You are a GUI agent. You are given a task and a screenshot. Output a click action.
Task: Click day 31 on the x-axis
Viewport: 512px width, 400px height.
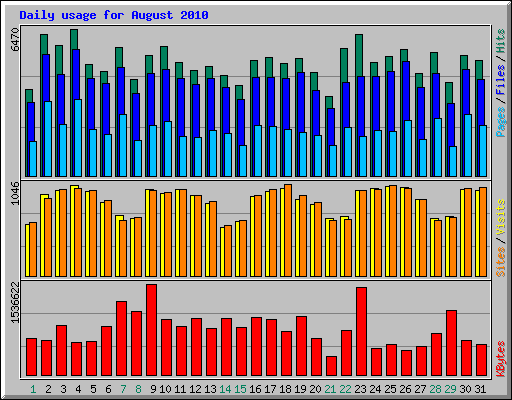coord(480,389)
